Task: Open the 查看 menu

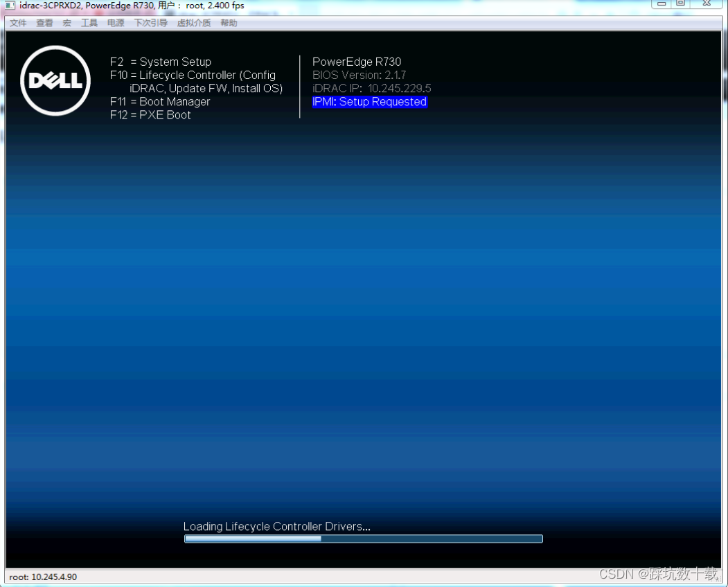Action: [44, 23]
